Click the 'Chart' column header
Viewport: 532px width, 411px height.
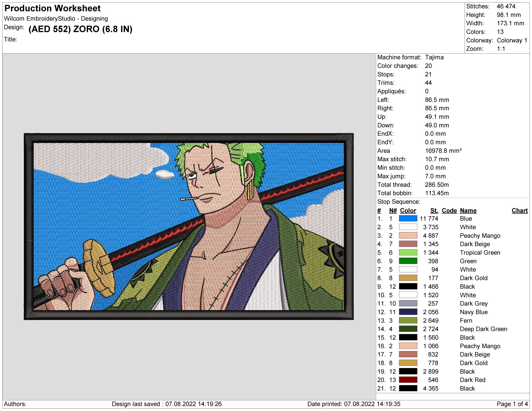pos(519,210)
